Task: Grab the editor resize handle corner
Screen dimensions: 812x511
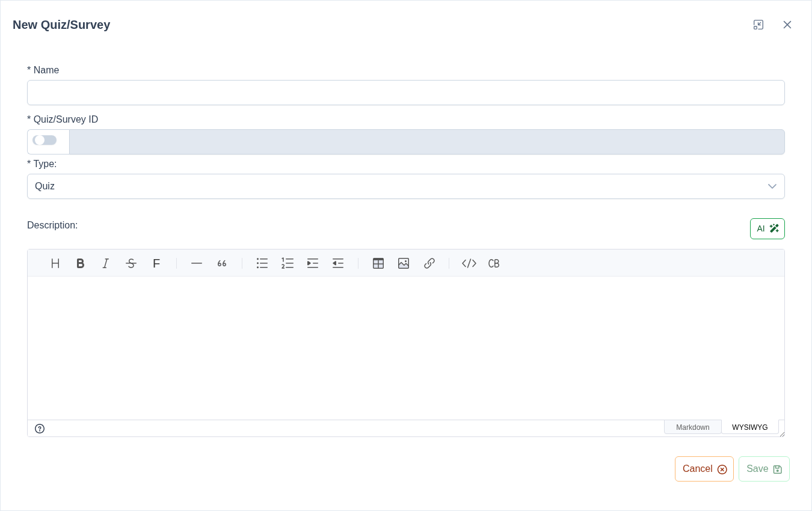Action: (x=782, y=433)
